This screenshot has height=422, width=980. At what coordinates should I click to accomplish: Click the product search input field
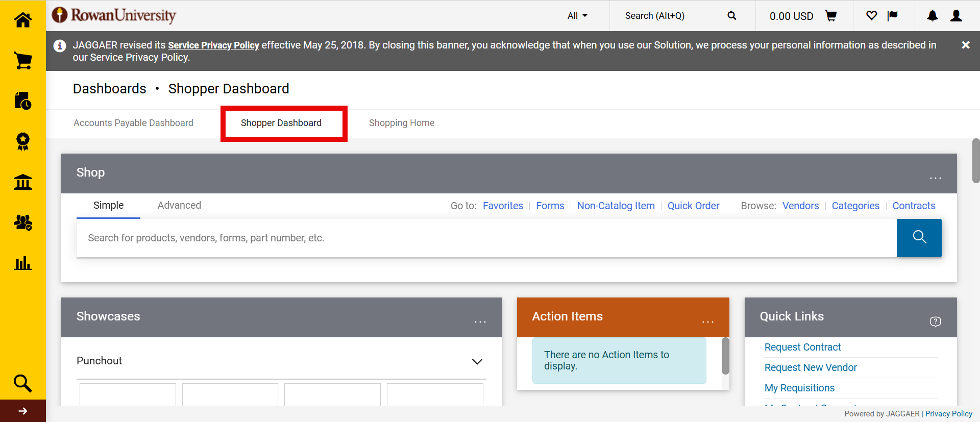[x=486, y=238]
